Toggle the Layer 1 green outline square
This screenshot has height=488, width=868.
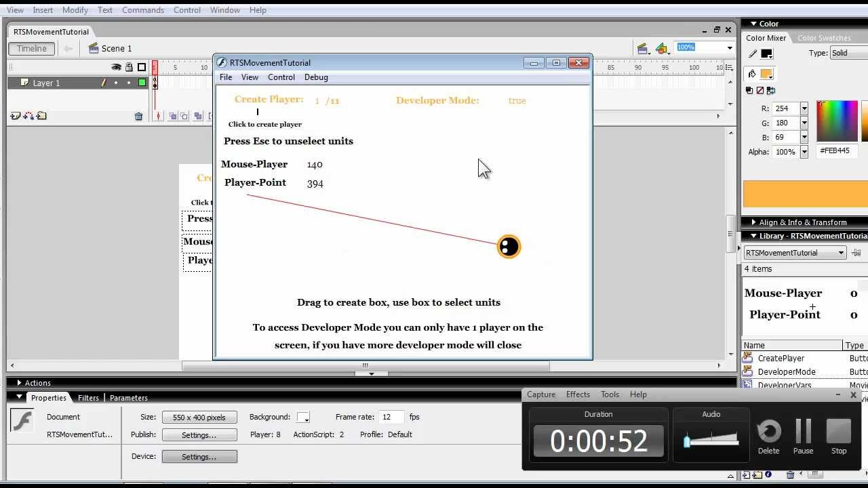[142, 83]
